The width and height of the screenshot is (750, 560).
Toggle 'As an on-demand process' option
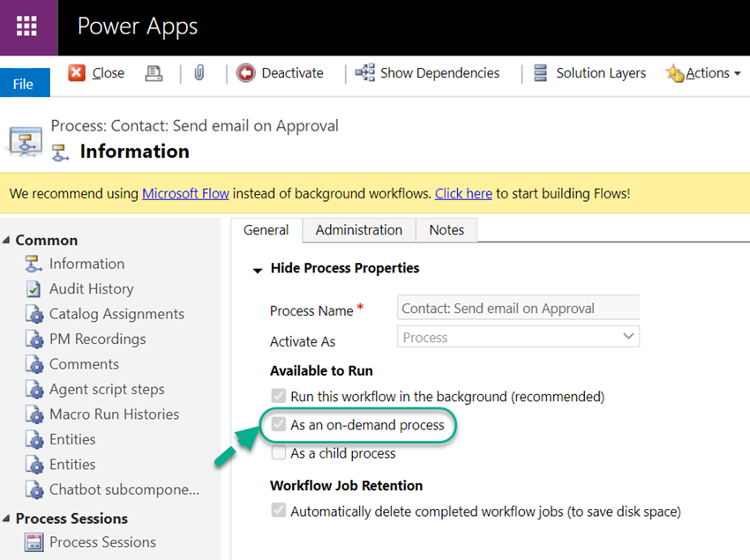pyautogui.click(x=279, y=425)
